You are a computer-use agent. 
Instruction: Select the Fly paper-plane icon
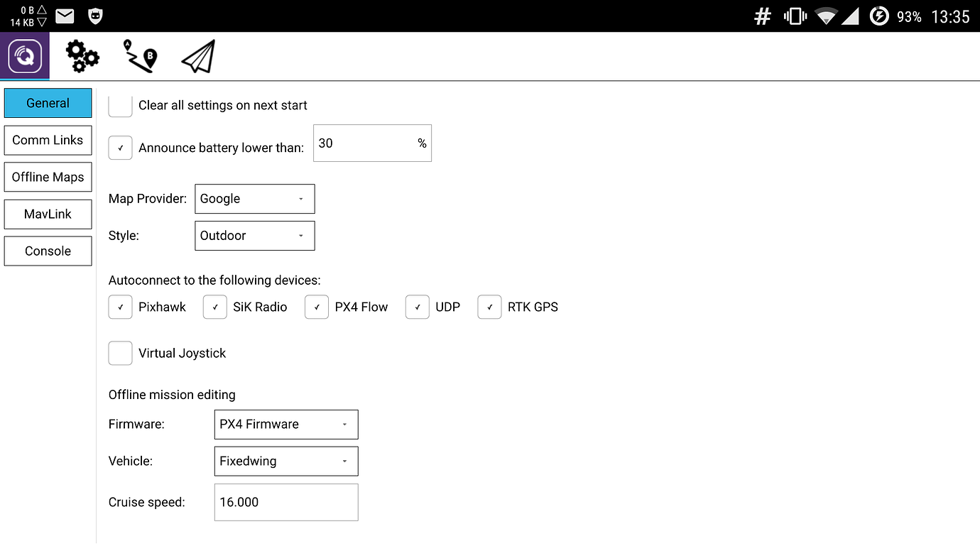coord(197,55)
